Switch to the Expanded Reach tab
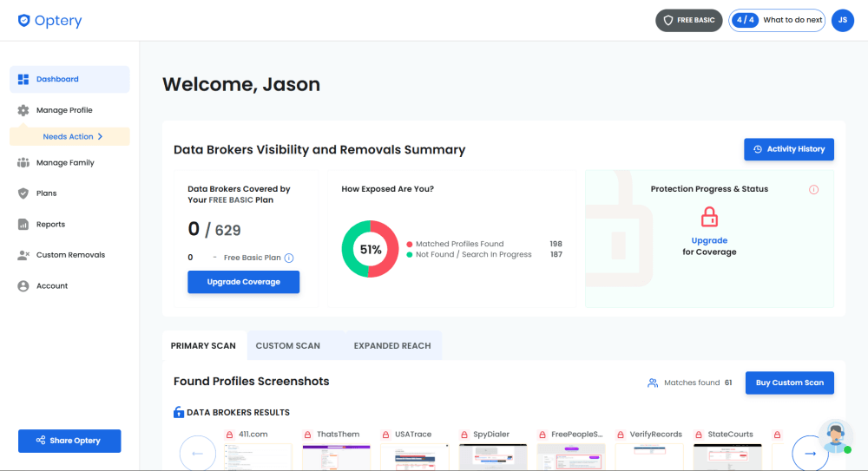This screenshot has width=868, height=471. (x=392, y=345)
